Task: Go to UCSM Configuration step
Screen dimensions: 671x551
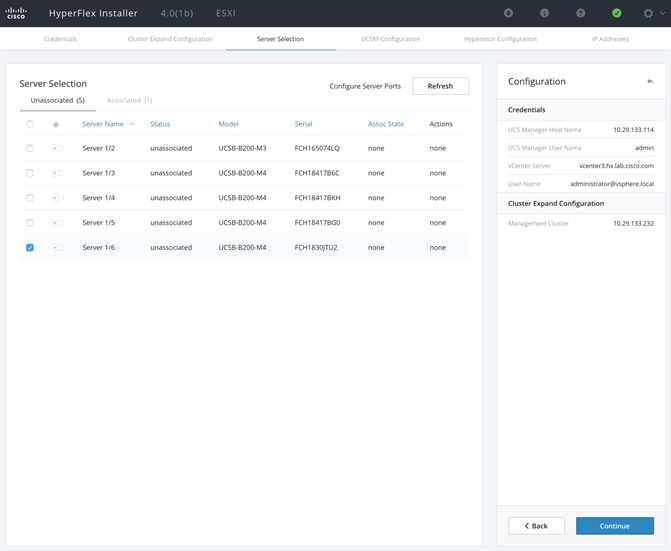Action: (x=390, y=39)
